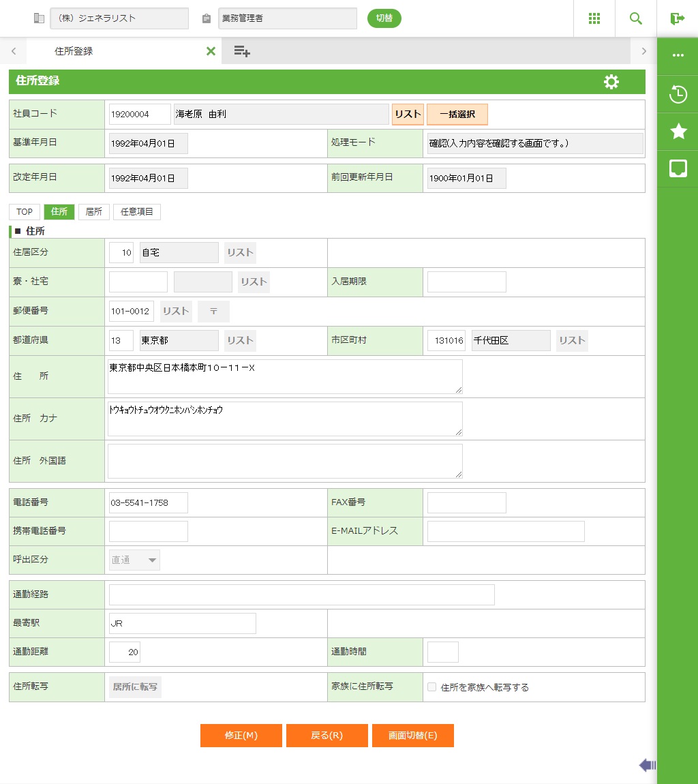
Task: Click the three-dots more icon in sidebar
Action: [x=678, y=56]
